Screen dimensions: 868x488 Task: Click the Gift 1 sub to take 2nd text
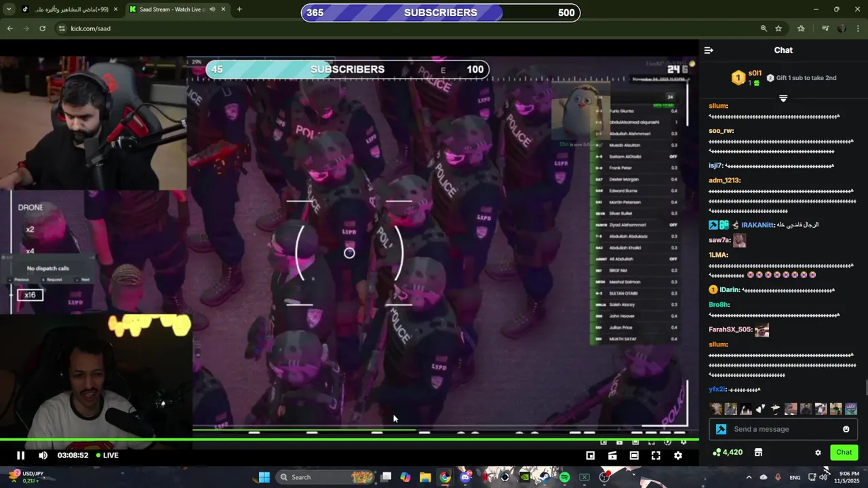click(806, 78)
